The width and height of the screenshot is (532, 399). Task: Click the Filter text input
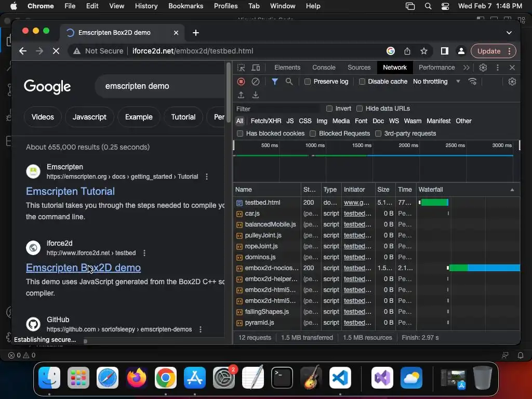(x=277, y=109)
